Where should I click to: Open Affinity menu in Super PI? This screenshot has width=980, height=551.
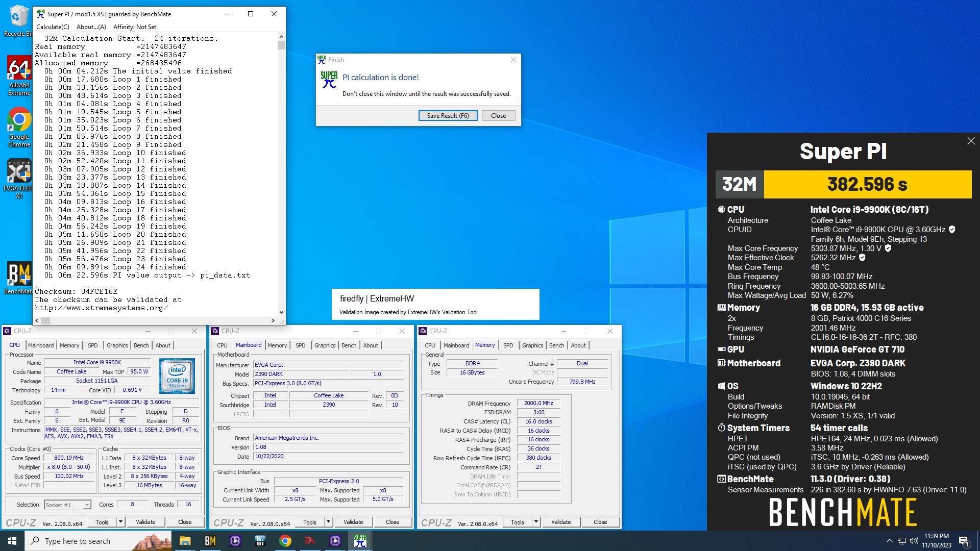click(135, 27)
